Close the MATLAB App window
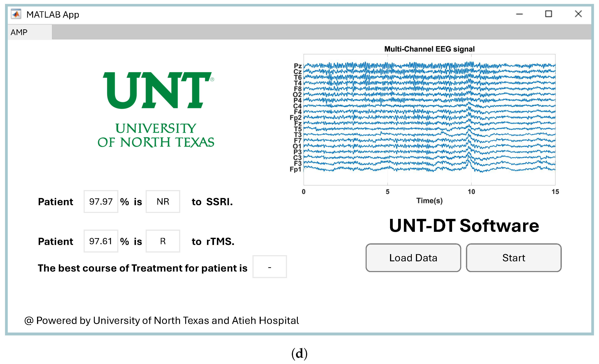Screen dimensions: 599x364 [578, 14]
